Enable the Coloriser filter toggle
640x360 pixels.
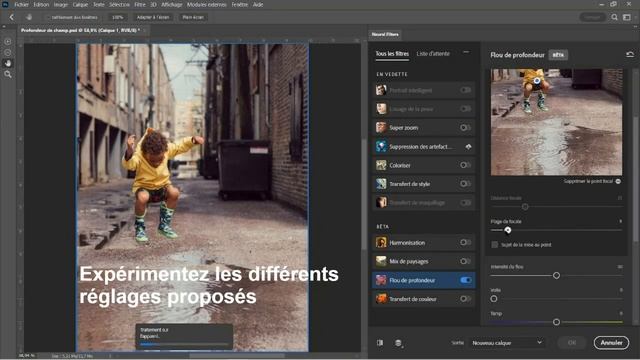[x=465, y=165]
